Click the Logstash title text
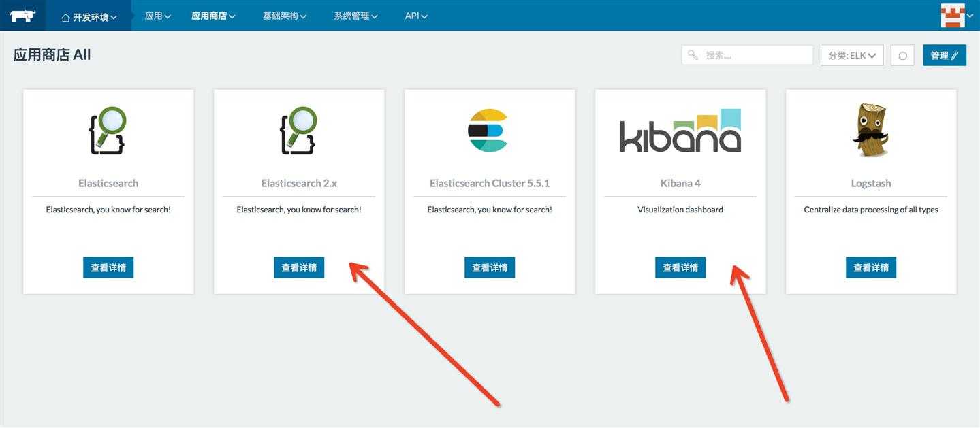This screenshot has height=428, width=980. [871, 183]
